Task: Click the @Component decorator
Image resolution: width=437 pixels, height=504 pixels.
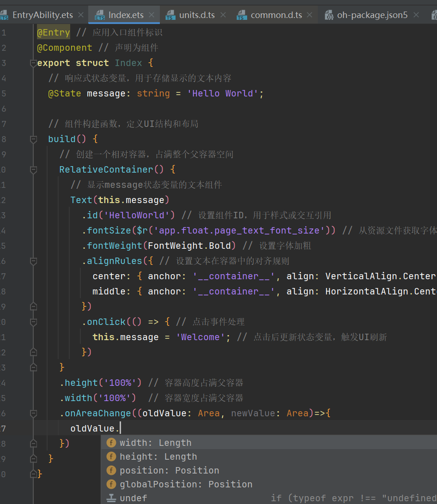Action: 65,48
